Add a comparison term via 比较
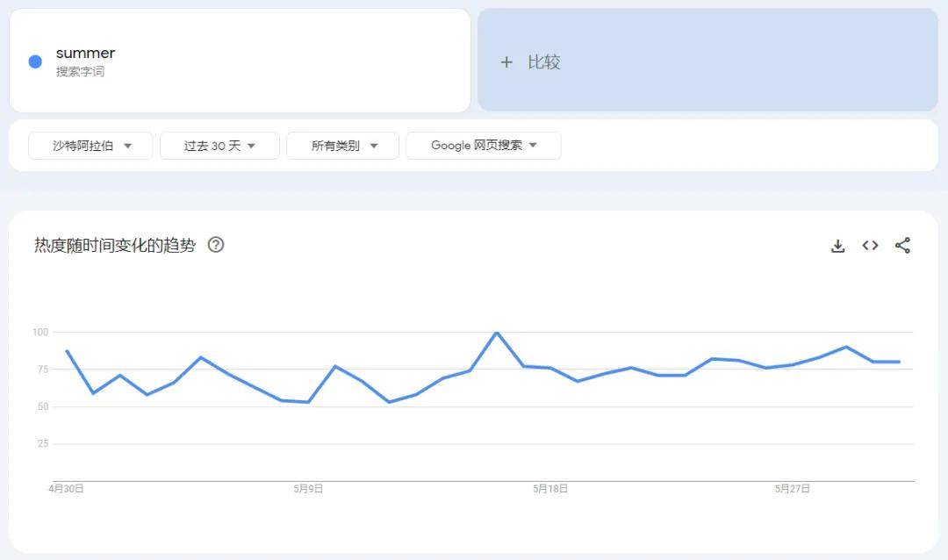948x560 pixels. (707, 60)
